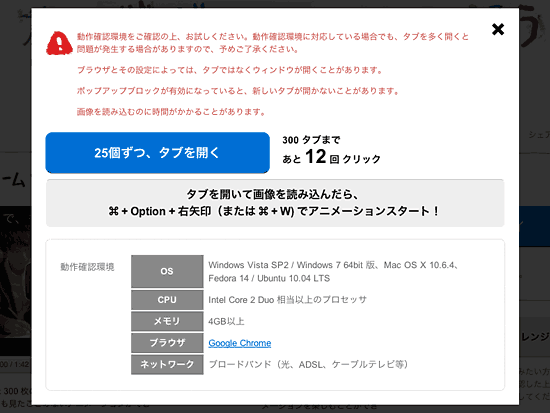This screenshot has height=413, width=550.
Task: Open the Google Chrome link
Action: [240, 343]
